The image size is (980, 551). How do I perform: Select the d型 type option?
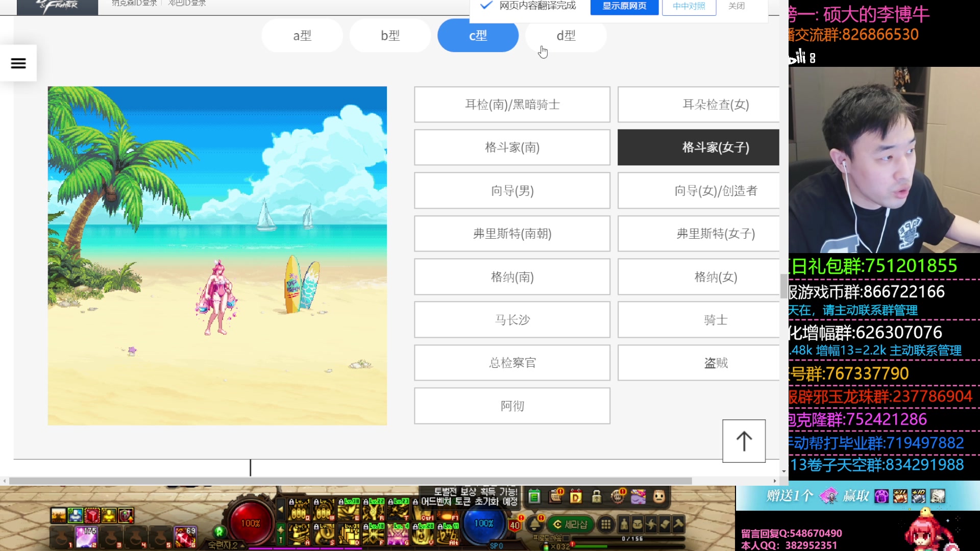pyautogui.click(x=566, y=36)
